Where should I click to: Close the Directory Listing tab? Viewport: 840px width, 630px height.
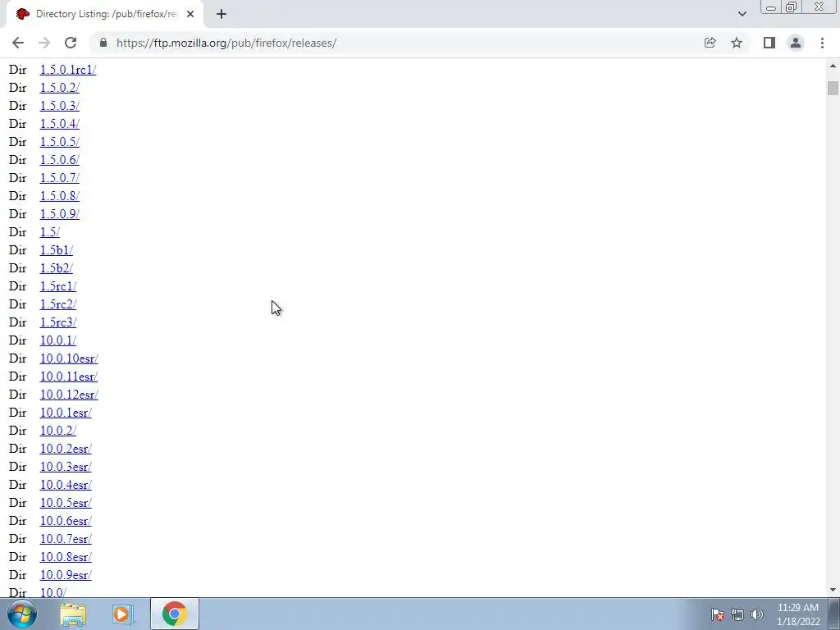(x=190, y=14)
